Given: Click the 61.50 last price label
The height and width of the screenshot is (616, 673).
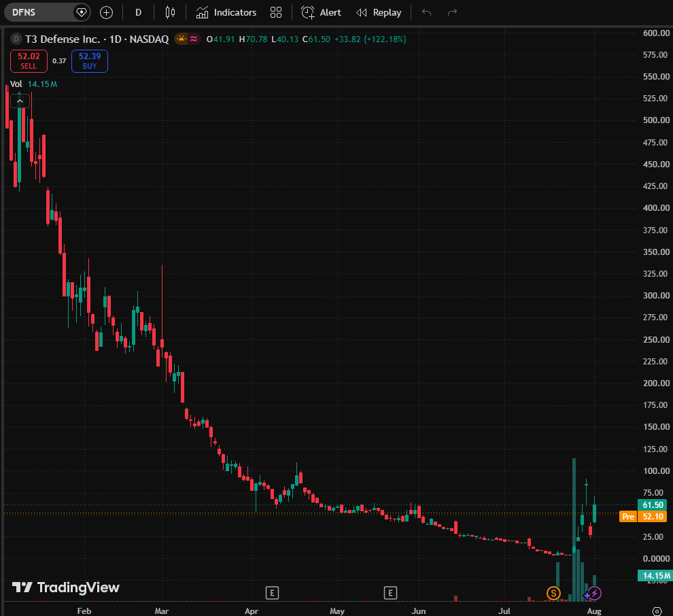Looking at the screenshot, I should tap(653, 504).
